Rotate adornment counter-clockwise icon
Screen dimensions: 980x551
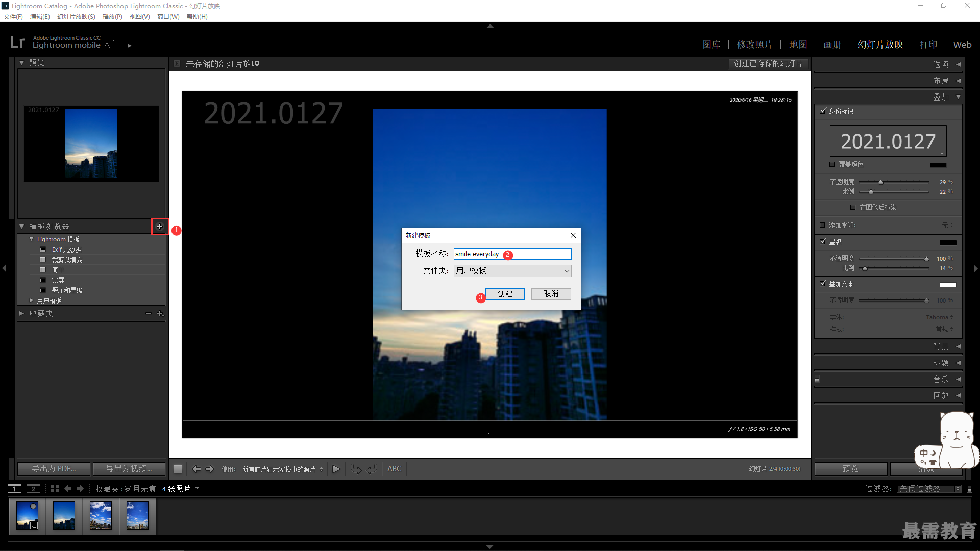356,469
